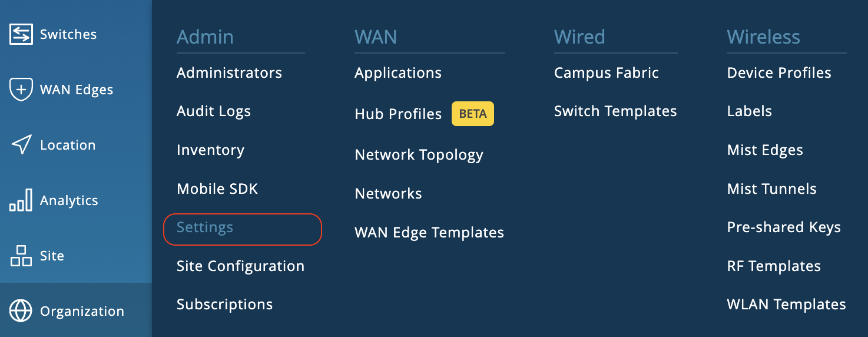This screenshot has width=868, height=337.
Task: Go to Inventory
Action: pyautogui.click(x=210, y=150)
